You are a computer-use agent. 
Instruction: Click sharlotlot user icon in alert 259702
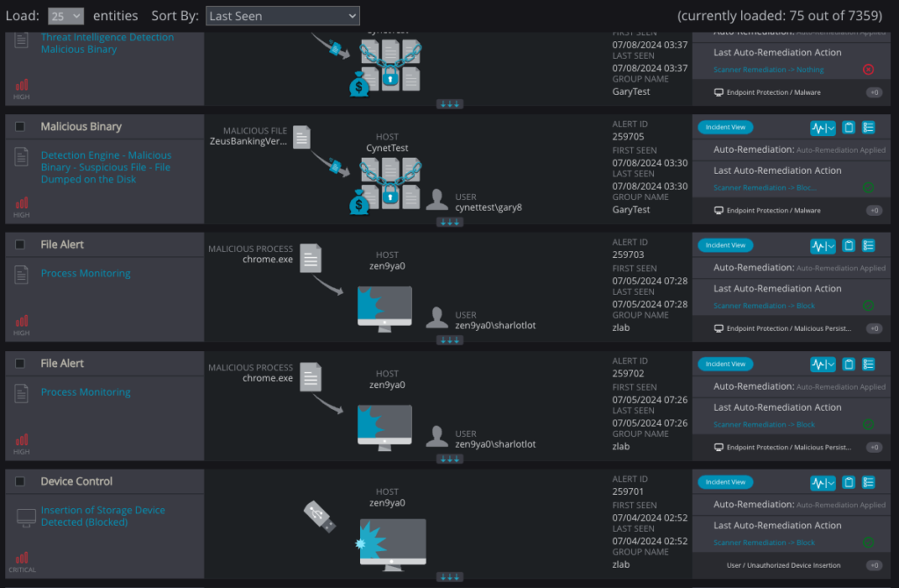pos(437,437)
